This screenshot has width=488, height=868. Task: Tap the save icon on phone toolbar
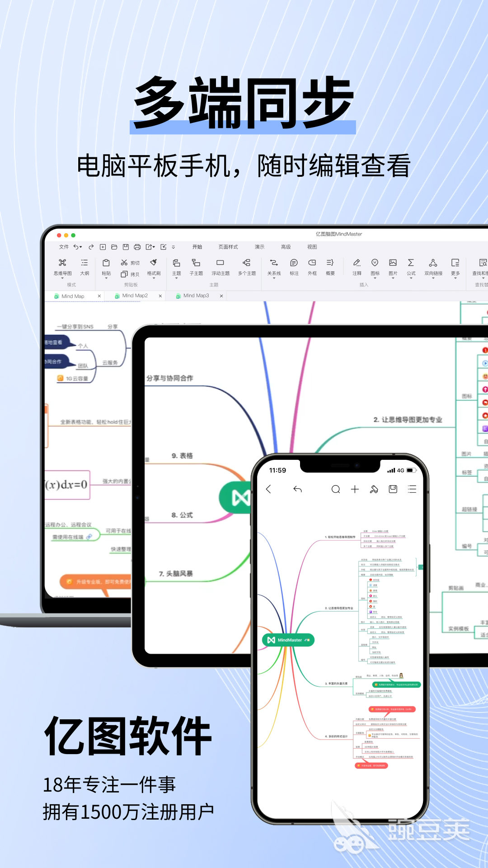393,489
